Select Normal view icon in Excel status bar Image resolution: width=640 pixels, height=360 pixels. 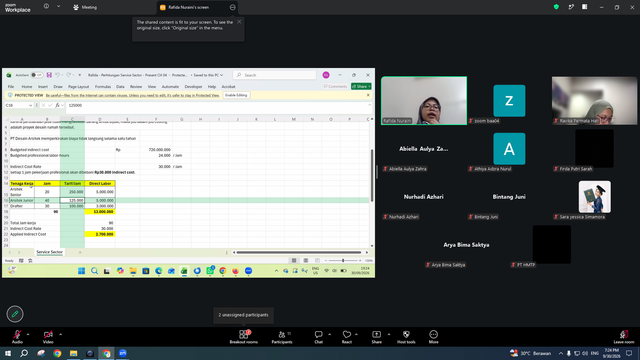click(x=294, y=260)
